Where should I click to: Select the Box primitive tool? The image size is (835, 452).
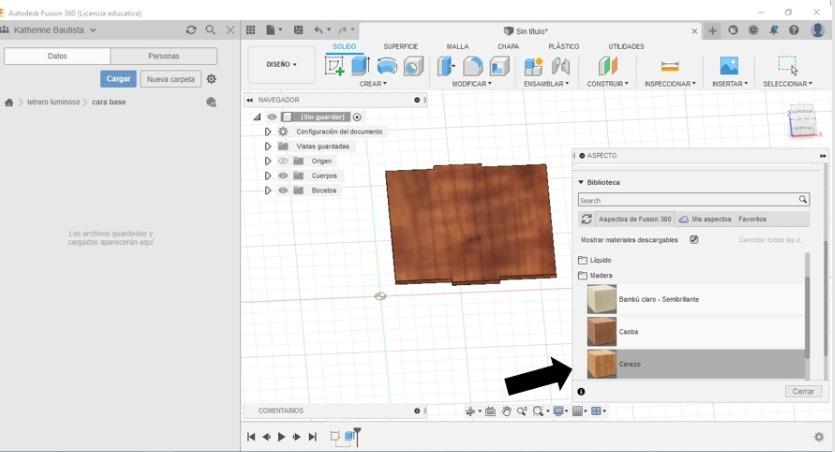(413, 67)
